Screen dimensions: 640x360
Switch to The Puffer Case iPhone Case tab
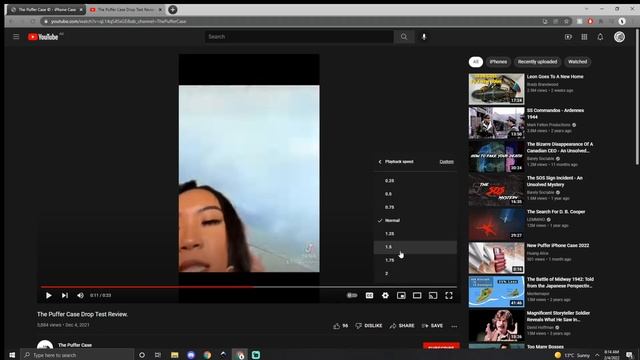pyautogui.click(x=46, y=9)
